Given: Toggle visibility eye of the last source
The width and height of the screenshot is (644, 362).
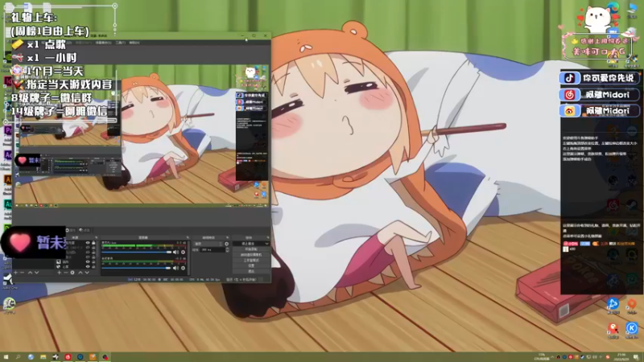Looking at the screenshot, I should tap(88, 266).
